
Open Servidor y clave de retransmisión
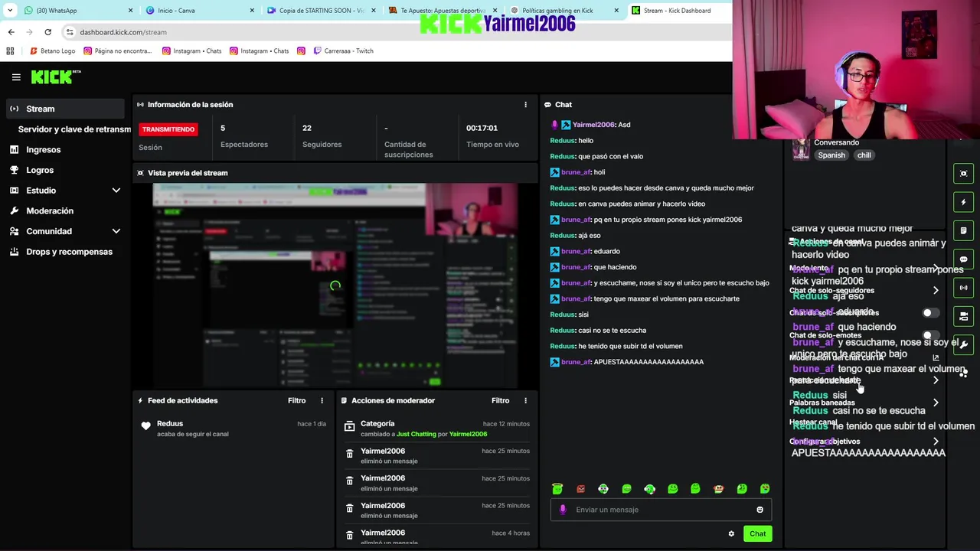click(x=74, y=129)
